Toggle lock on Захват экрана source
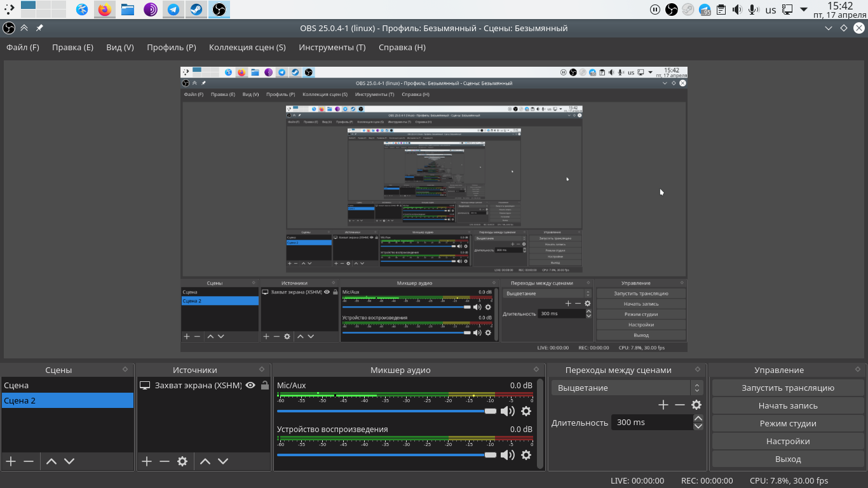Viewport: 868px width, 488px height. pyautogui.click(x=265, y=385)
